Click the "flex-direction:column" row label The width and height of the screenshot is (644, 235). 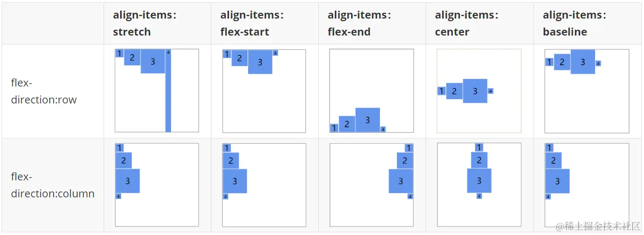(x=53, y=185)
